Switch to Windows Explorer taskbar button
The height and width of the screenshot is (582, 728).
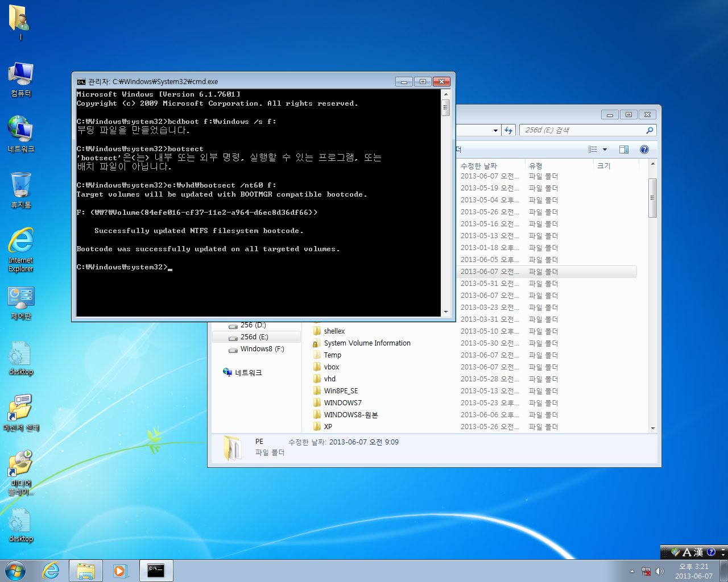[x=86, y=571]
